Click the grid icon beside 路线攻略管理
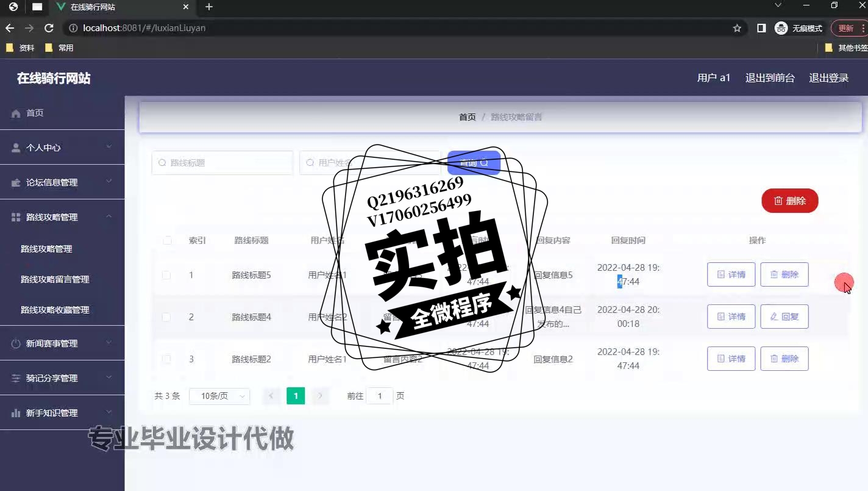 click(16, 217)
